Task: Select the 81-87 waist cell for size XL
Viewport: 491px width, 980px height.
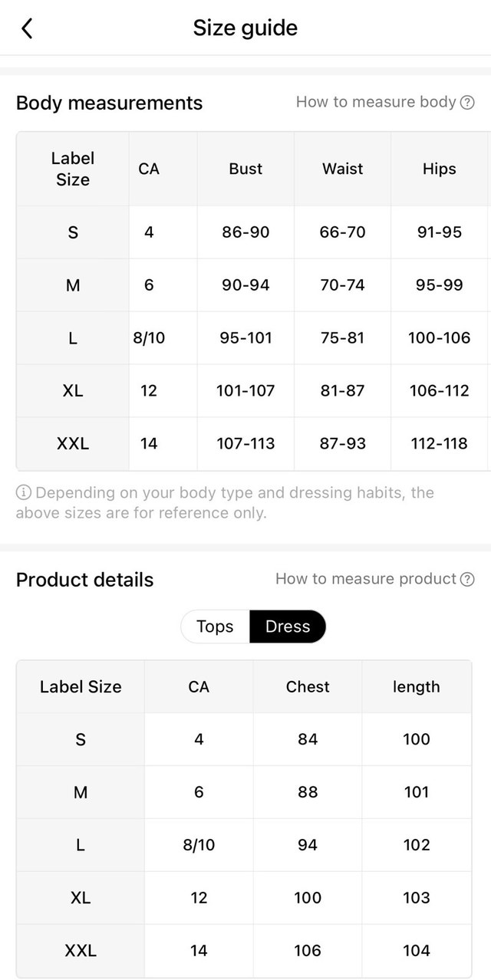Action: coord(342,391)
